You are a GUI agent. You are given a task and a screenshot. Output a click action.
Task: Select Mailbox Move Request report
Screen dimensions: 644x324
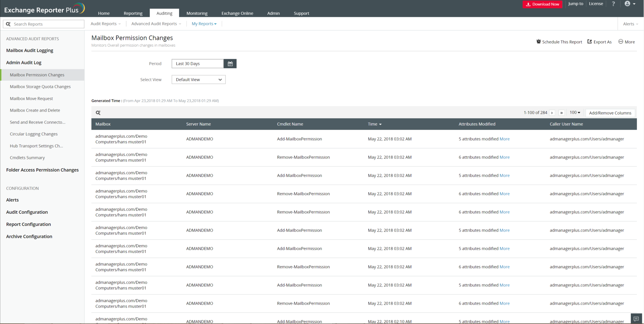coord(31,98)
